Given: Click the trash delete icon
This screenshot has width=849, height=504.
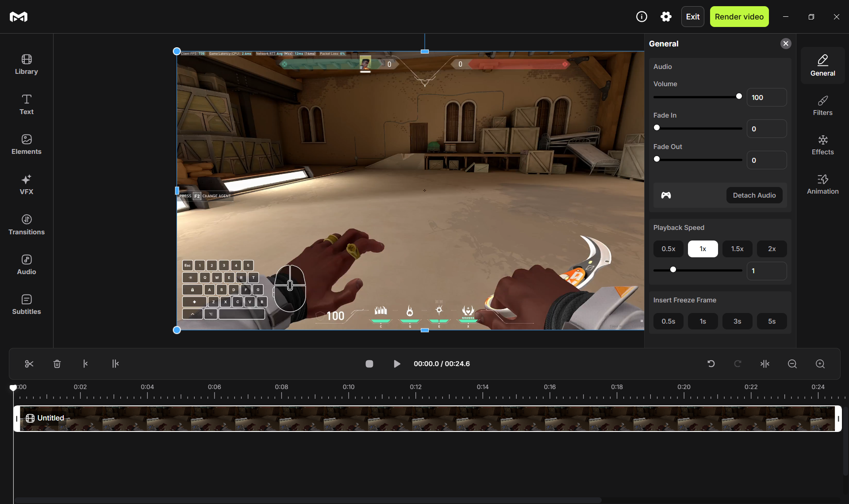Looking at the screenshot, I should pyautogui.click(x=57, y=364).
